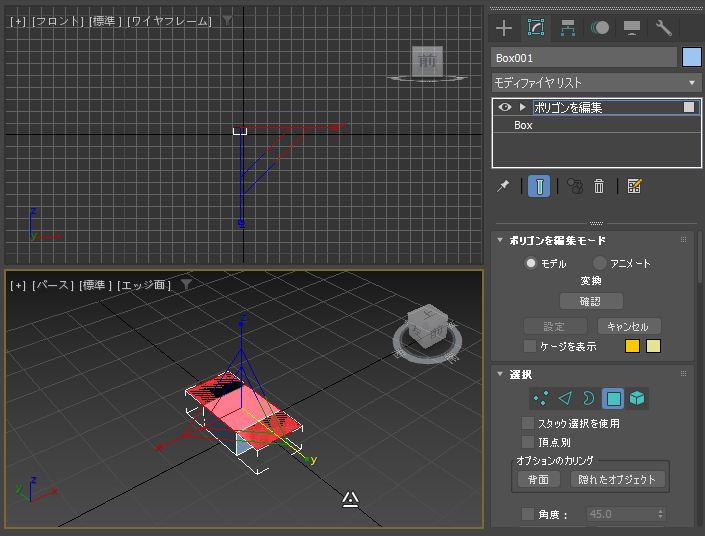Image resolution: width=705 pixels, height=536 pixels.
Task: Open the [ワイヤフレーム] shading menu
Action: [x=169, y=21]
